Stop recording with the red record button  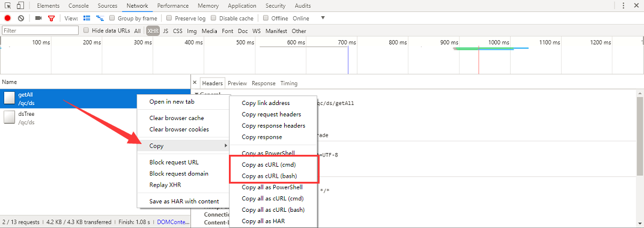(7, 19)
